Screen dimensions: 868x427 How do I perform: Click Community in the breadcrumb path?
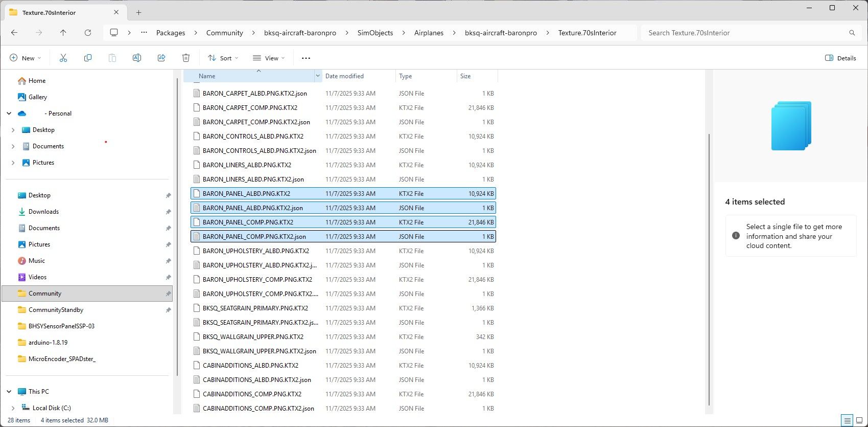[x=224, y=33]
